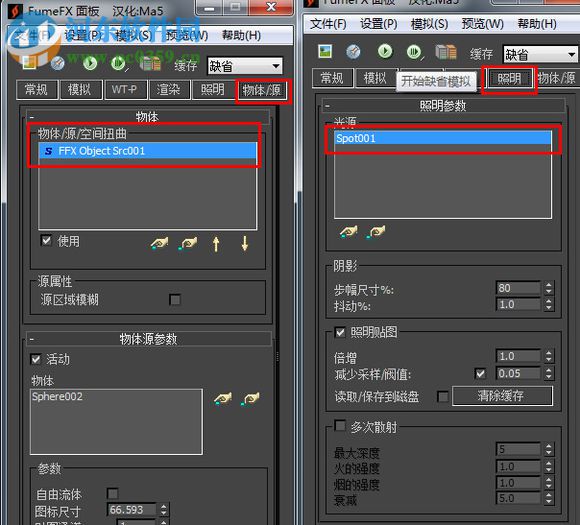Adjust the 衰减 spinner arrows

(549, 498)
